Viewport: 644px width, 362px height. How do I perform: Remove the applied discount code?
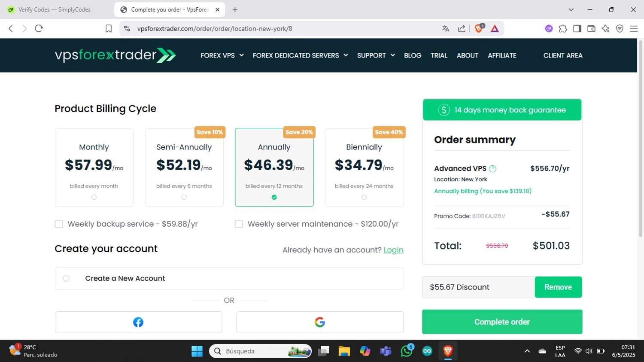(558, 287)
